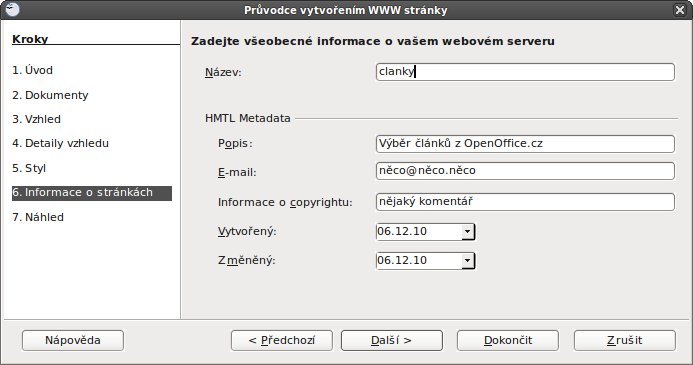Focus the Název text field
Screen dimensions: 693x365
(525, 72)
